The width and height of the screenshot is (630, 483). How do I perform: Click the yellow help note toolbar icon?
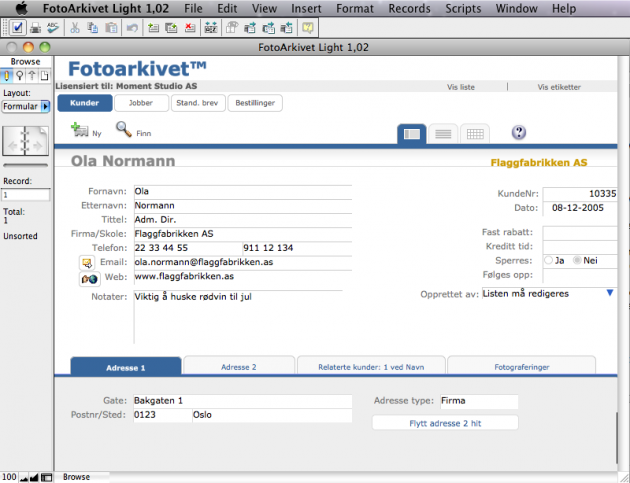tap(308, 28)
